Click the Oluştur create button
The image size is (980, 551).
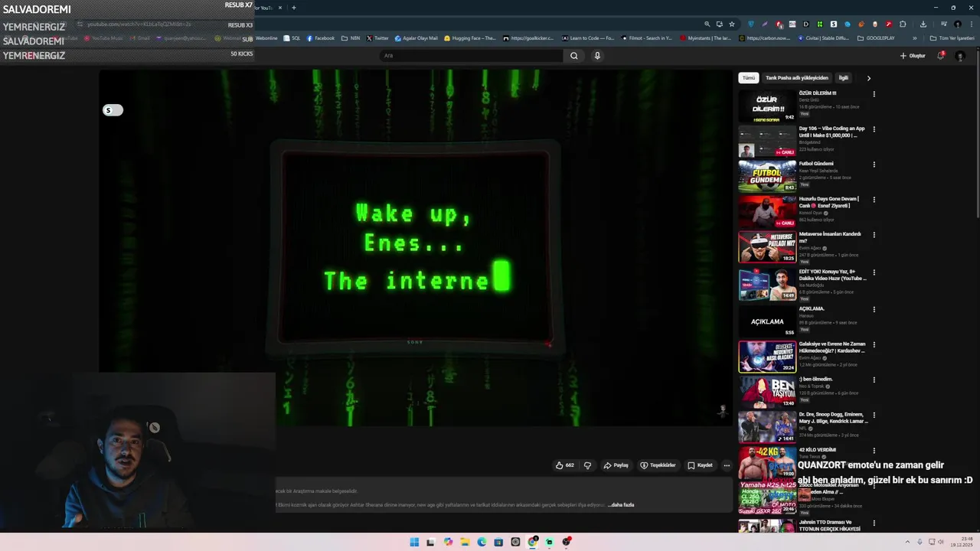click(913, 56)
